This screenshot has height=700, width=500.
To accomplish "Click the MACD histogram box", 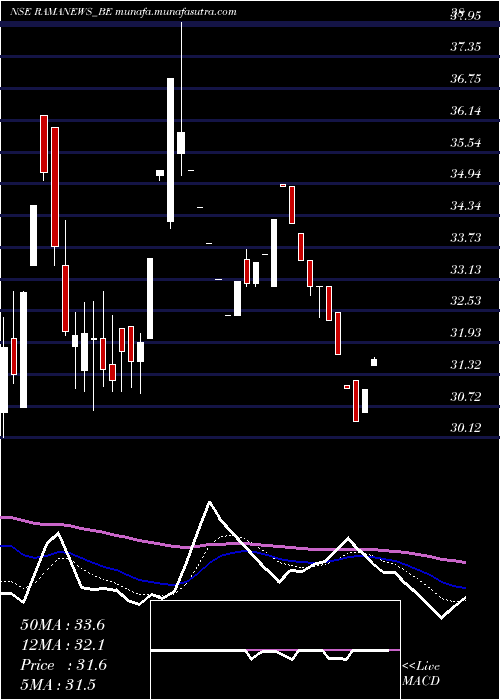I will click(x=275, y=650).
